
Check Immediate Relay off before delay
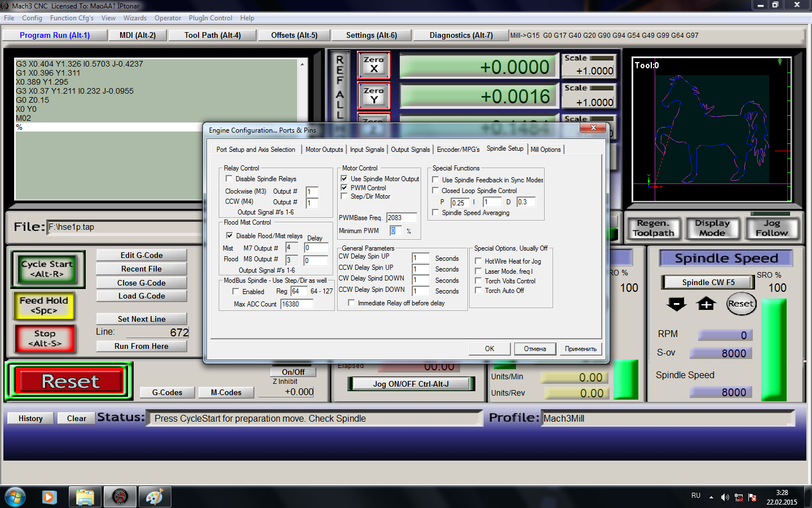pos(351,303)
